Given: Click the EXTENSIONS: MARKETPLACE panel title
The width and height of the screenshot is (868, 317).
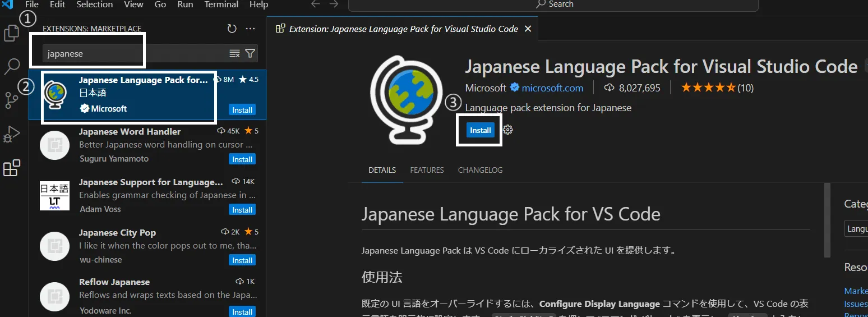Looking at the screenshot, I should pos(92,29).
